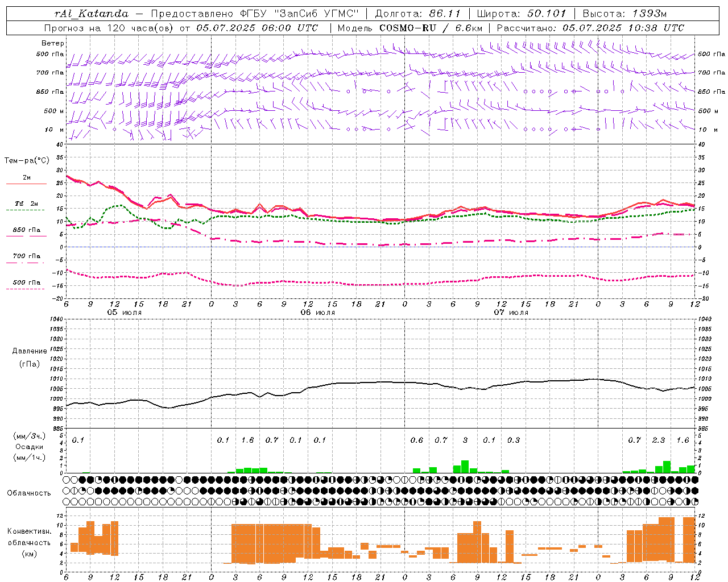Click the Тем-ра(°C) axis label
The image size is (728, 582).
coord(27,161)
